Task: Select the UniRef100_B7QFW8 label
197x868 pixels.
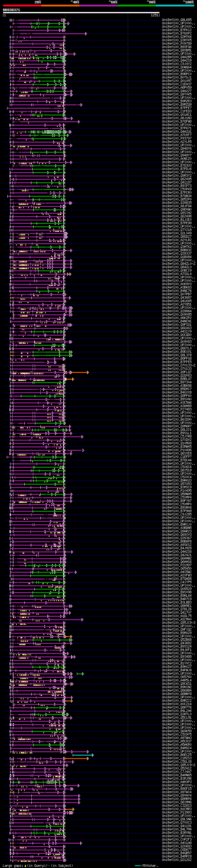Action: [x=177, y=121]
